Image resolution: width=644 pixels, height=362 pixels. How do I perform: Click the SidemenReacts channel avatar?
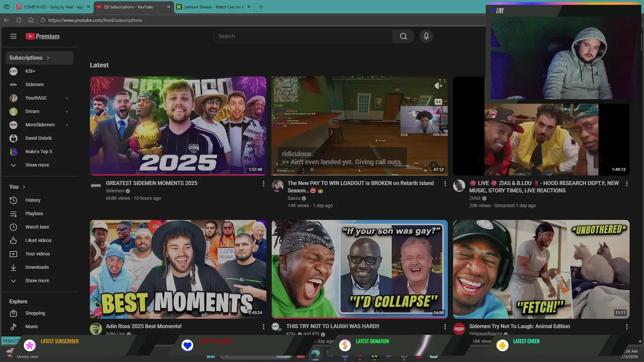459,329
